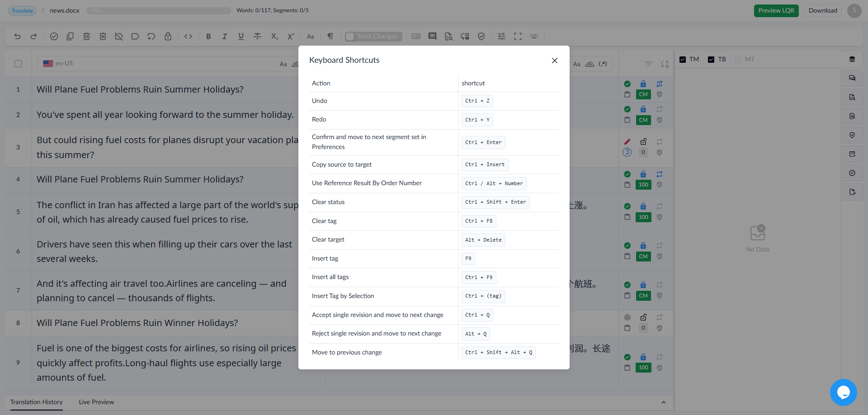Click the CM match badge on segment 1

pos(643,94)
